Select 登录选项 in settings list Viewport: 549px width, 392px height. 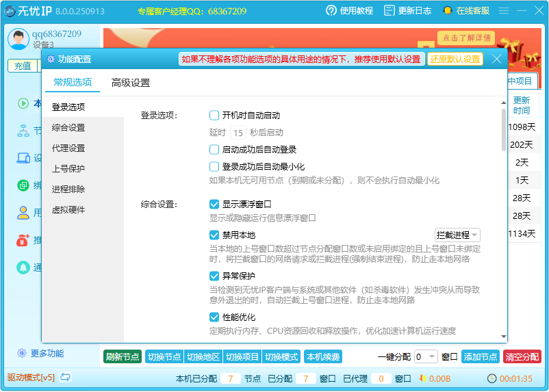tap(83, 107)
